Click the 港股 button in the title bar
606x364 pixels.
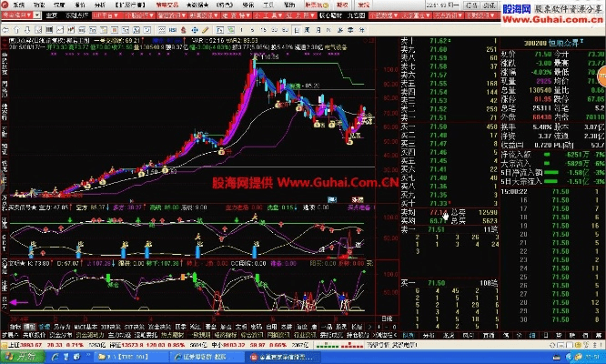pos(363,5)
